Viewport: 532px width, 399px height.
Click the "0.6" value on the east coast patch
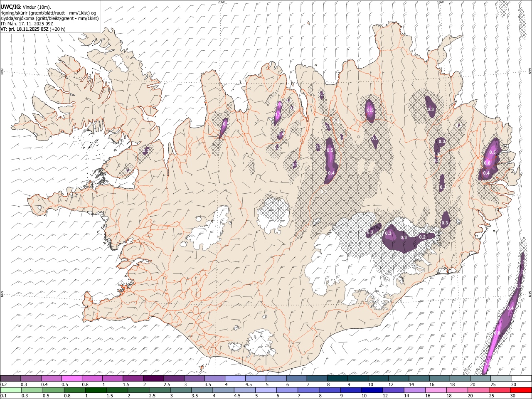click(x=487, y=163)
